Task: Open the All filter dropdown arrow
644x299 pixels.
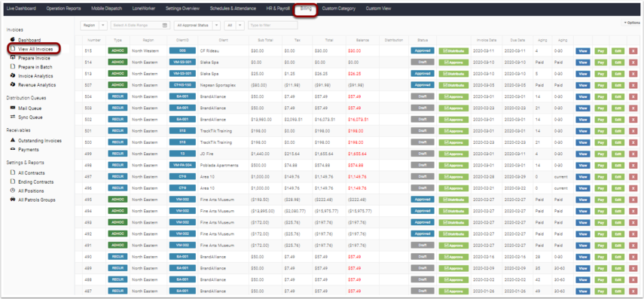Action: click(240, 25)
